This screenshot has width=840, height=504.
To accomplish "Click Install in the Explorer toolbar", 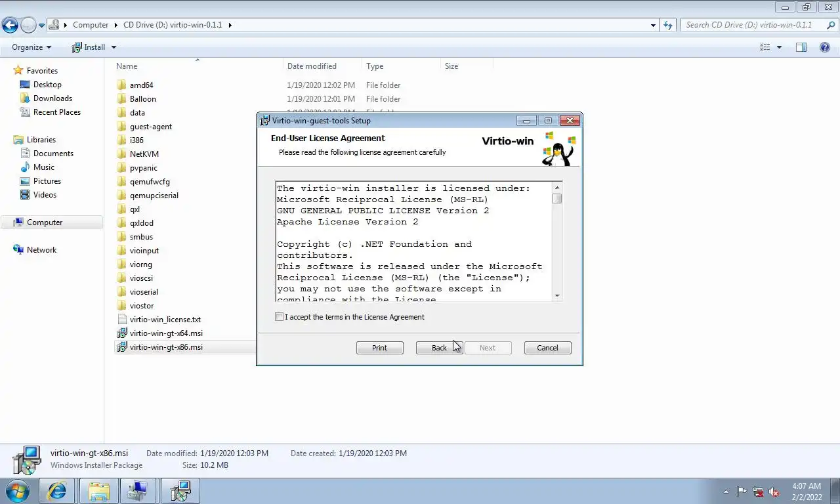I will coord(89,47).
